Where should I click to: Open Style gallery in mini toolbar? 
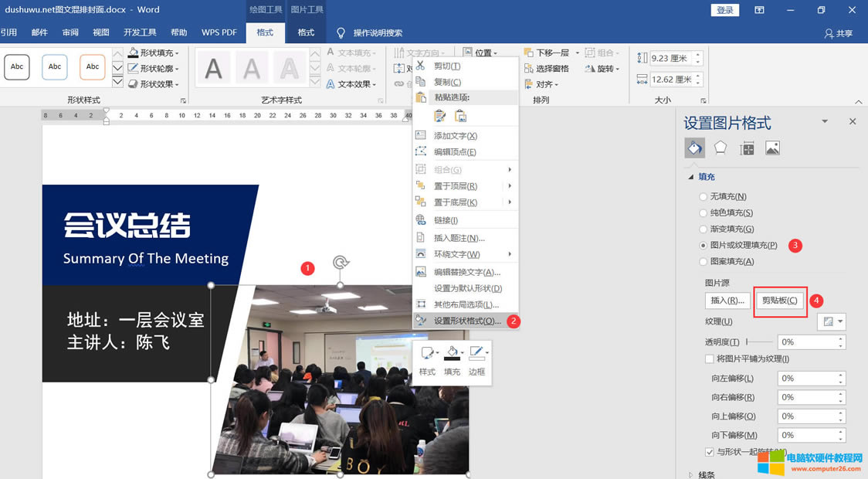427,359
